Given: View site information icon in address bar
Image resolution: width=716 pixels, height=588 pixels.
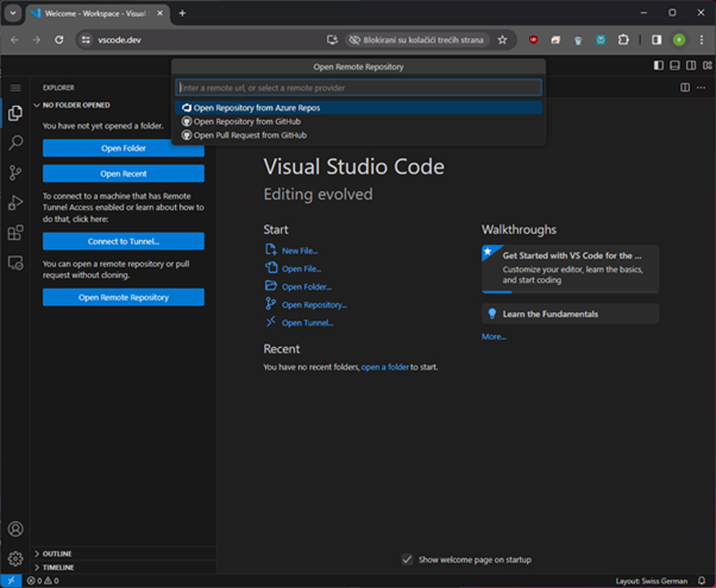Looking at the screenshot, I should tap(86, 40).
